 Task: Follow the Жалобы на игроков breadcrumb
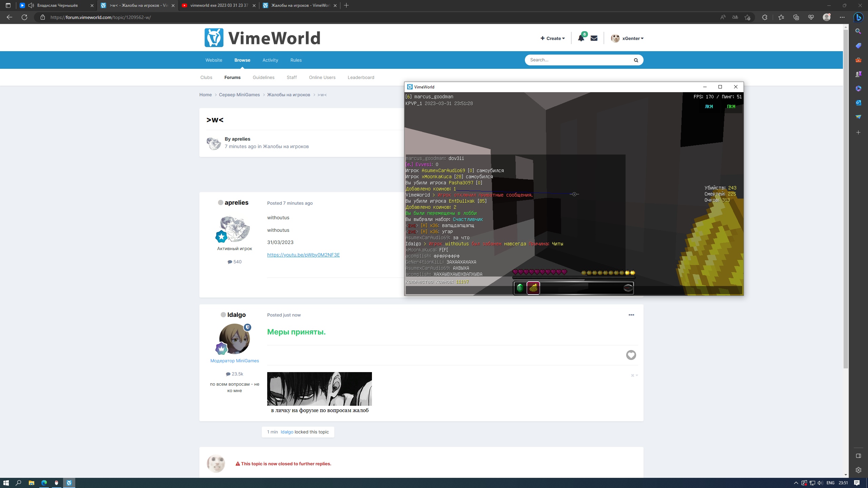click(288, 95)
